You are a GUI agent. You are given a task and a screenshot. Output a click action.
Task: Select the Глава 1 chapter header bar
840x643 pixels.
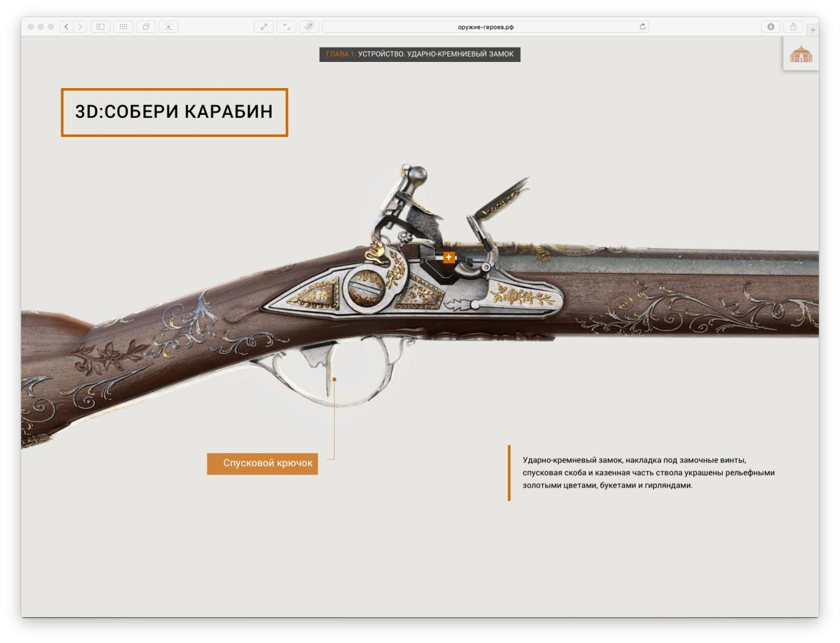tap(419, 54)
